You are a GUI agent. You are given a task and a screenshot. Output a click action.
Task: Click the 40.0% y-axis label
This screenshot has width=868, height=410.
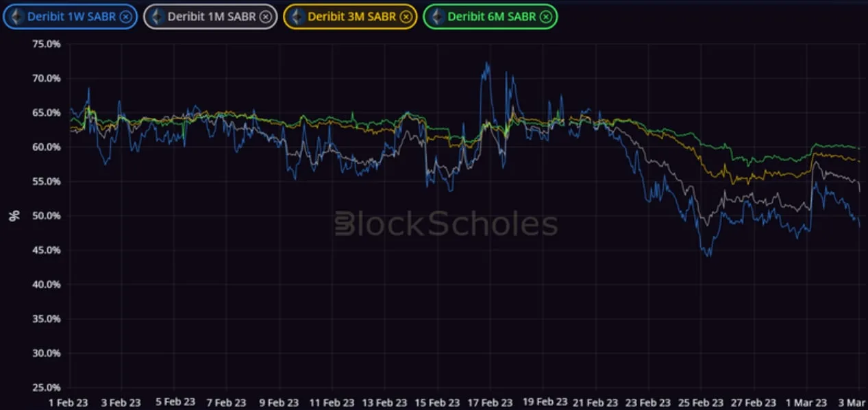[x=47, y=284]
